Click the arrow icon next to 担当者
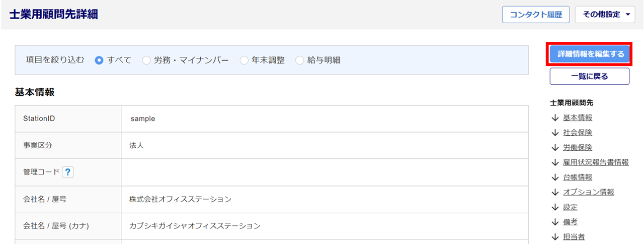Screen dimensions: 644x244 pyautogui.click(x=555, y=237)
